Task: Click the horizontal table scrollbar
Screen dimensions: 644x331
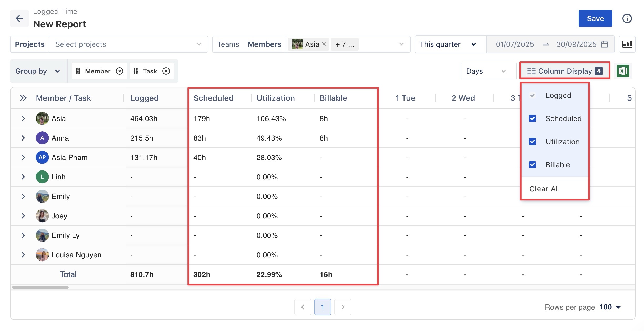Action: [x=40, y=287]
